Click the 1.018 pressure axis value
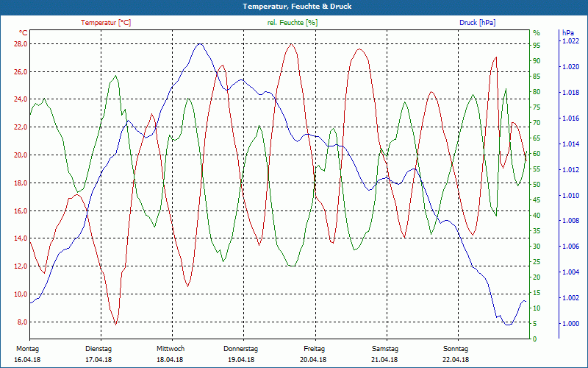 coord(571,93)
